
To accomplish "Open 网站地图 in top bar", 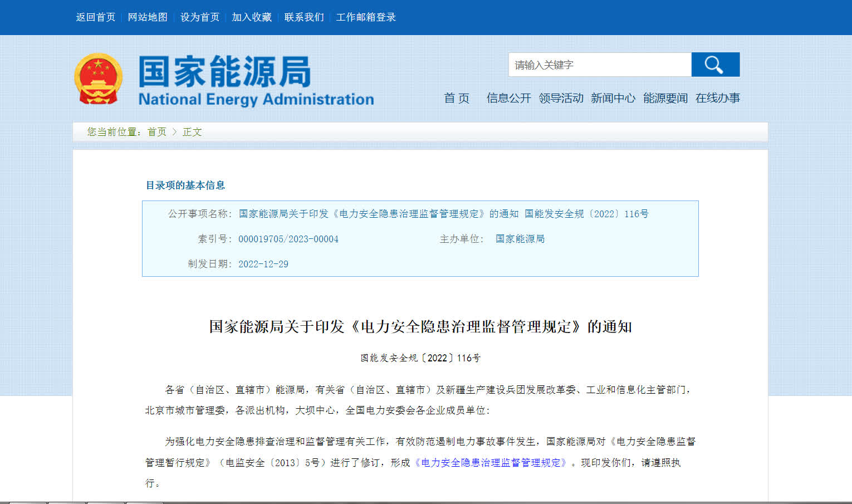I will pyautogui.click(x=148, y=17).
